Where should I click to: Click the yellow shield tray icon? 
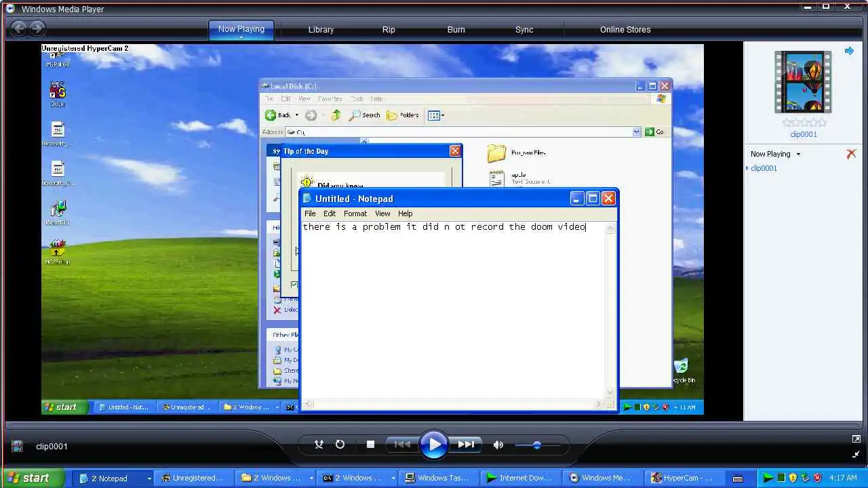tap(793, 478)
